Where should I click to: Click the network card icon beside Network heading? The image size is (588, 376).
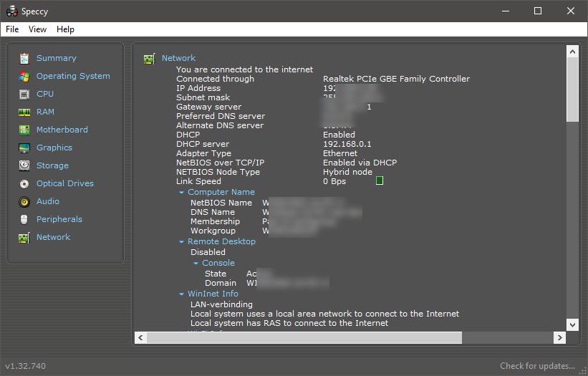pos(149,59)
